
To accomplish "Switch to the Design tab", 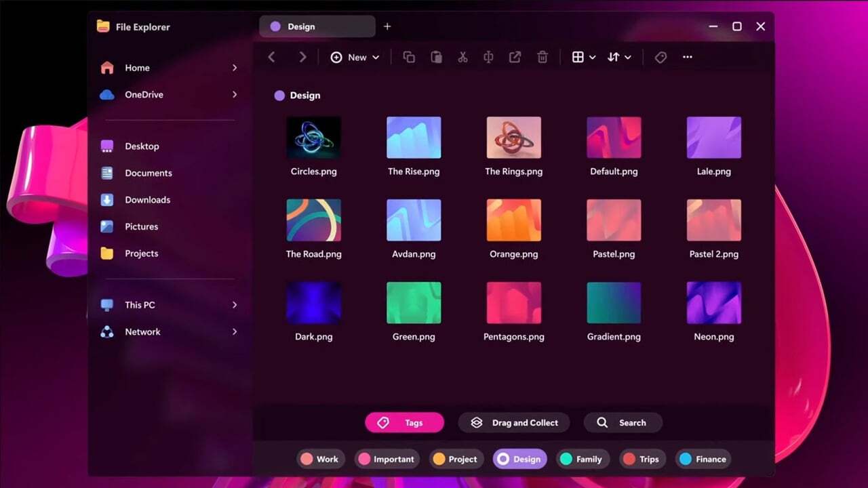I will 316,26.
